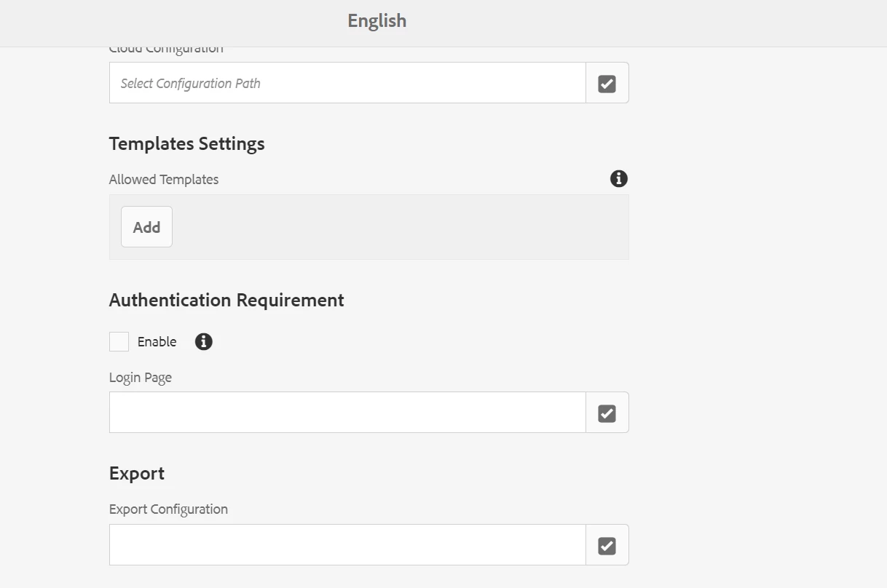This screenshot has height=588, width=887.
Task: Select the Authentication Requirement heading
Action: click(226, 300)
